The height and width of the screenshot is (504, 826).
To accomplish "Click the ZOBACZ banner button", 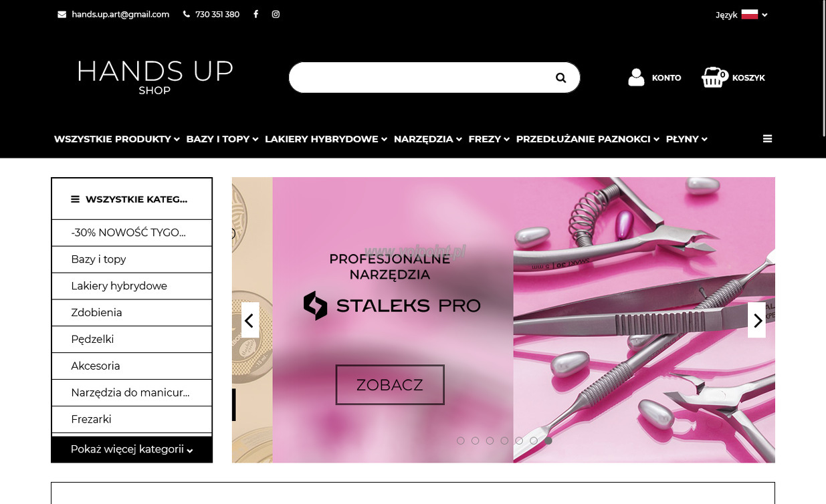I will click(x=390, y=385).
